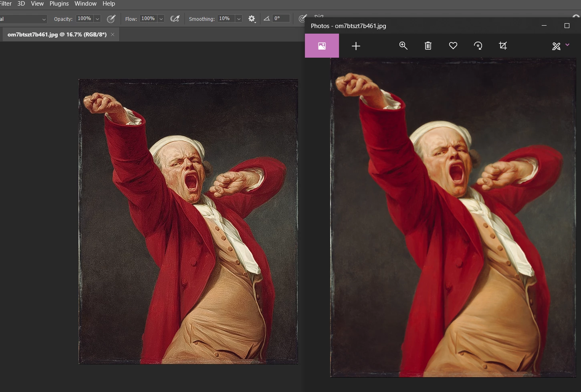Click the heart Favorite icon in Photos
Viewport: 581px width, 392px height.
(x=453, y=46)
